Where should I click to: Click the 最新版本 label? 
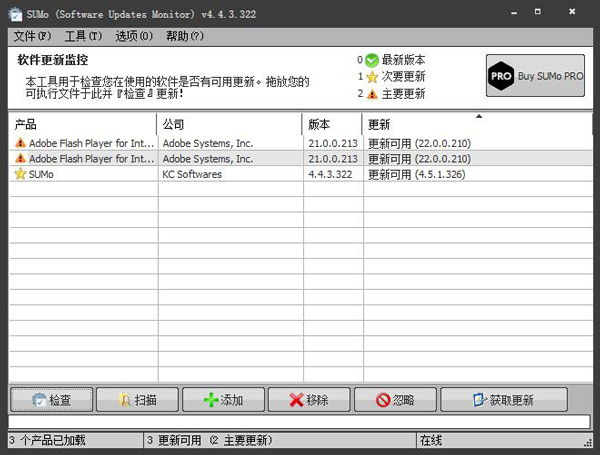click(x=403, y=60)
